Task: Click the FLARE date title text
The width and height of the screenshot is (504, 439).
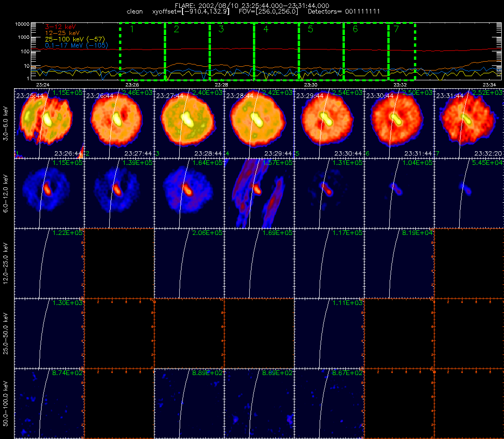Action: [252, 6]
